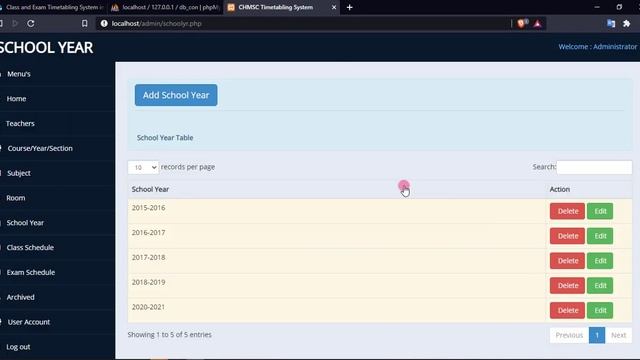Open Class Schedule in the sidebar

tap(30, 248)
